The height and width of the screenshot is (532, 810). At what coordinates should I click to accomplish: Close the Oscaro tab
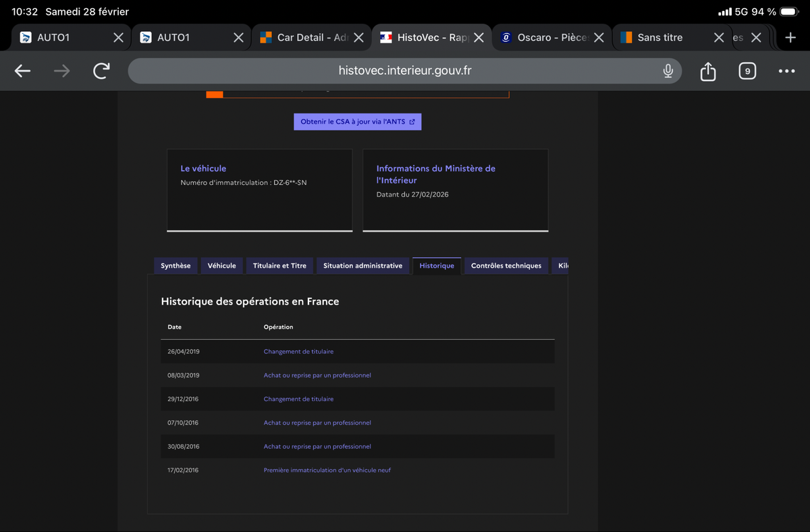[x=599, y=38]
